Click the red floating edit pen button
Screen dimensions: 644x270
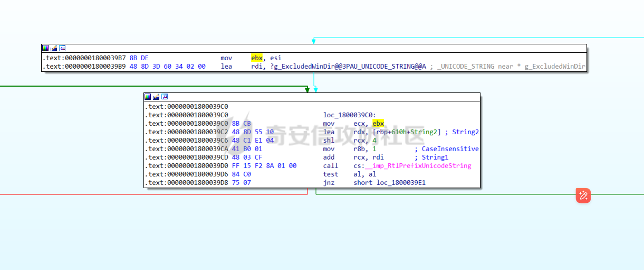pyautogui.click(x=583, y=195)
